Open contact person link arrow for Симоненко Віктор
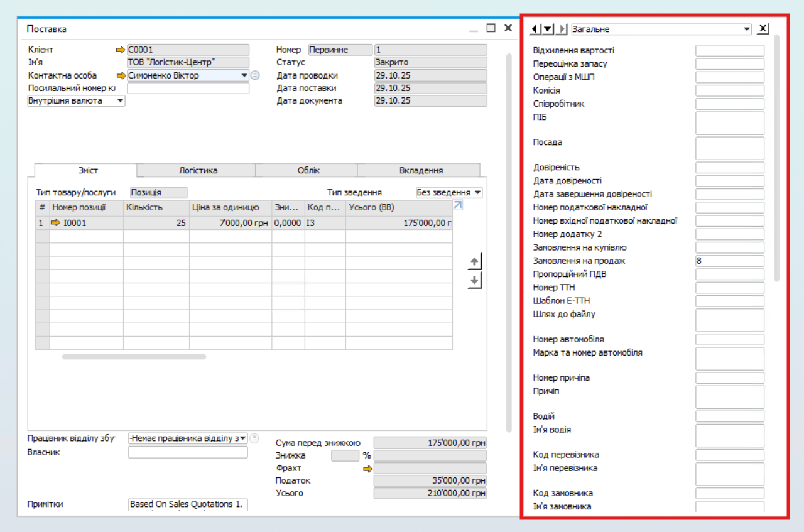The image size is (804, 532). coord(121,75)
